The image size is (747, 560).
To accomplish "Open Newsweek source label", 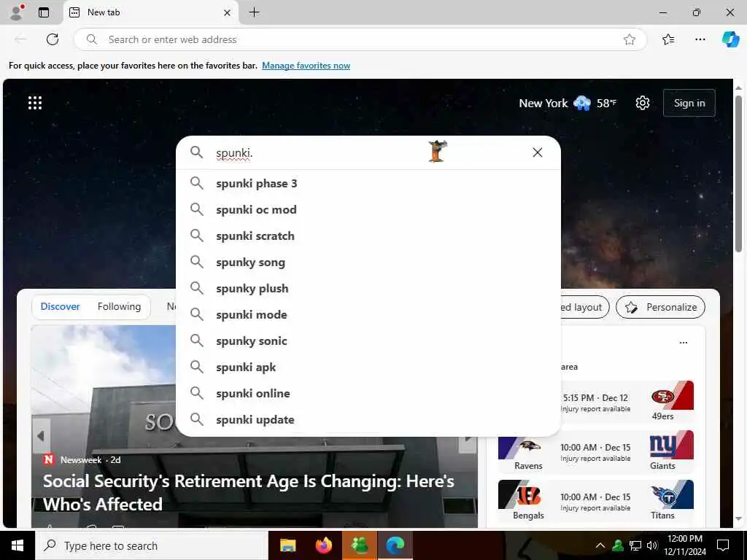I will (x=81, y=459).
